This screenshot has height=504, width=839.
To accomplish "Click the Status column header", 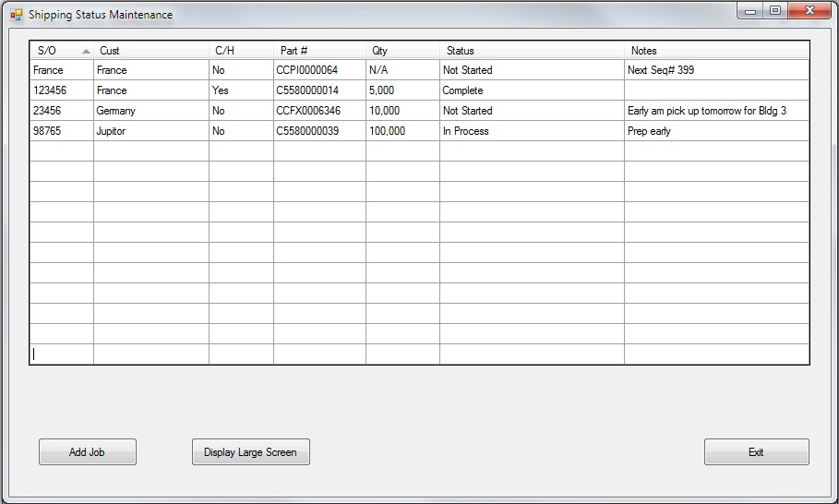I will pyautogui.click(x=532, y=50).
